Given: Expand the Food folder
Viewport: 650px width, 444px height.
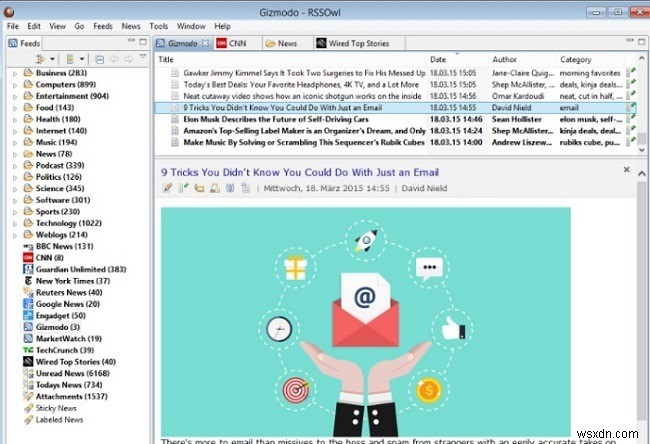Looking at the screenshot, I should [x=15, y=108].
